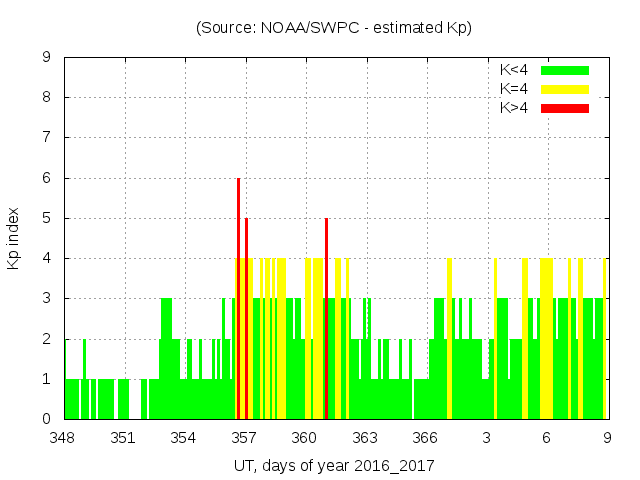Image resolution: width=640 pixels, height=480 pixels.
Task: Click y-axis tick label 5
Action: pyautogui.click(x=47, y=218)
